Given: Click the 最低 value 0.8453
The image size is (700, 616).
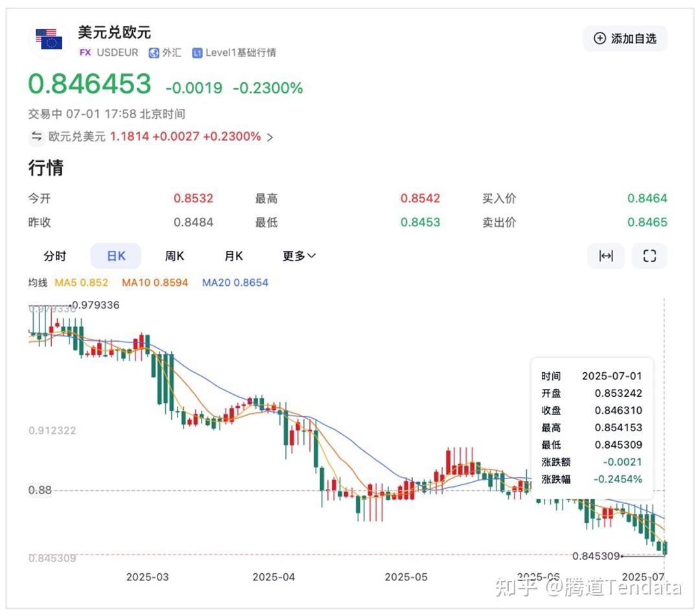Looking at the screenshot, I should tap(420, 222).
